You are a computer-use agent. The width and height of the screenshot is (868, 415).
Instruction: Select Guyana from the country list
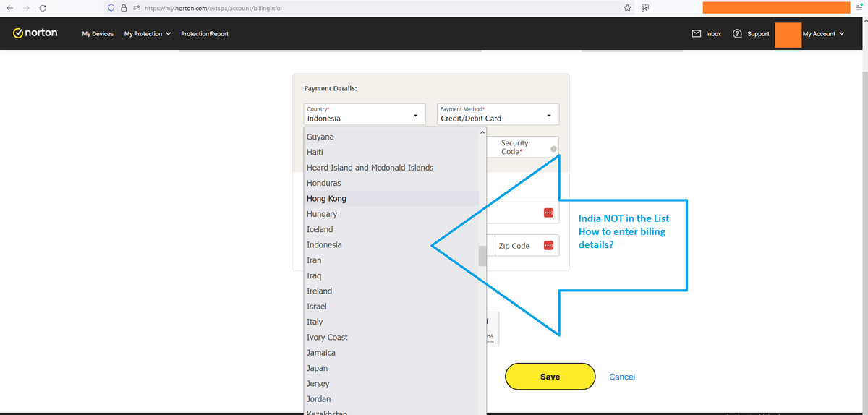click(x=391, y=137)
